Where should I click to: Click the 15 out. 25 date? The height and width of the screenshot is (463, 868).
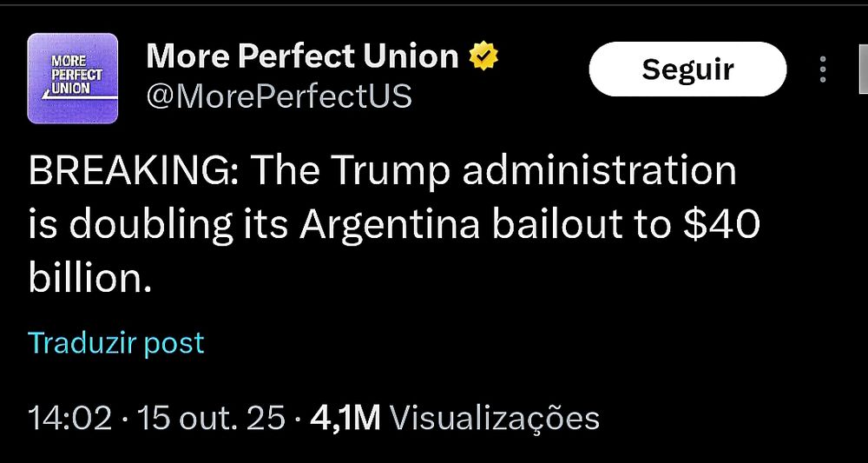tap(210, 420)
